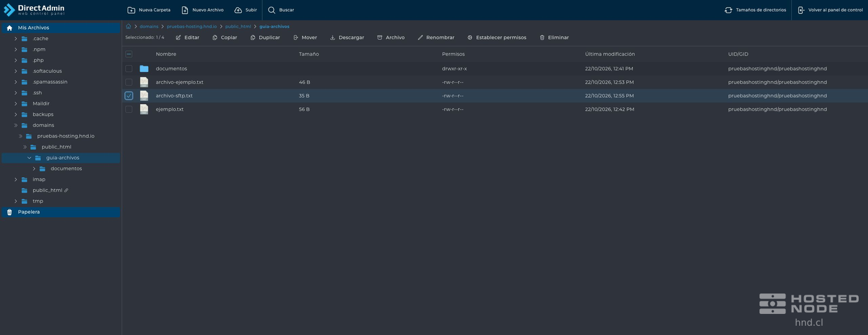Click the Buscar magnifier icon

[x=272, y=10]
